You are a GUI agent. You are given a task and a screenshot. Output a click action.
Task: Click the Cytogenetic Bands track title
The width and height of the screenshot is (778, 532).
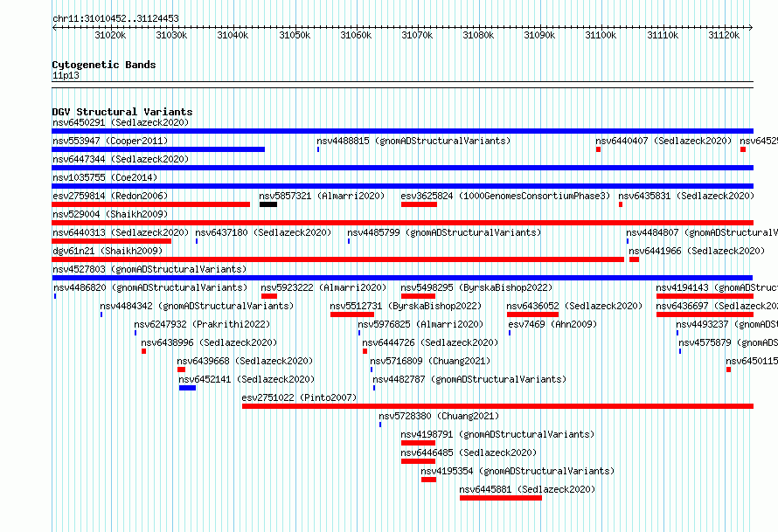point(104,65)
